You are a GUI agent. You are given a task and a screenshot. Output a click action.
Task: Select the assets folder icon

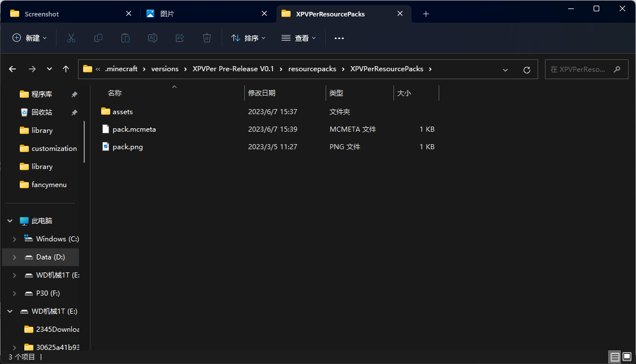click(106, 111)
